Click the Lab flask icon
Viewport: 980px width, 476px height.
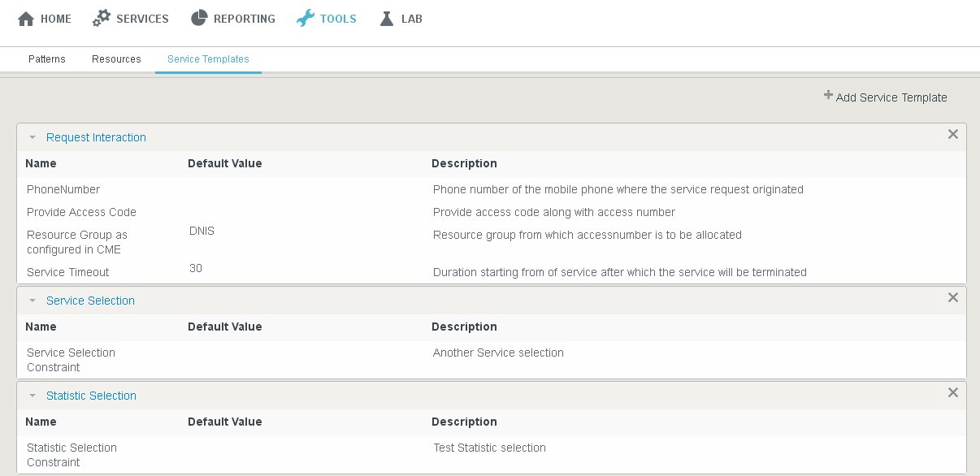(x=387, y=18)
